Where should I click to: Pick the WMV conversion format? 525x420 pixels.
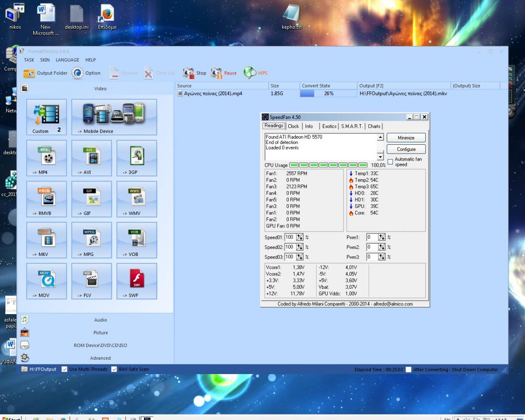tap(136, 199)
